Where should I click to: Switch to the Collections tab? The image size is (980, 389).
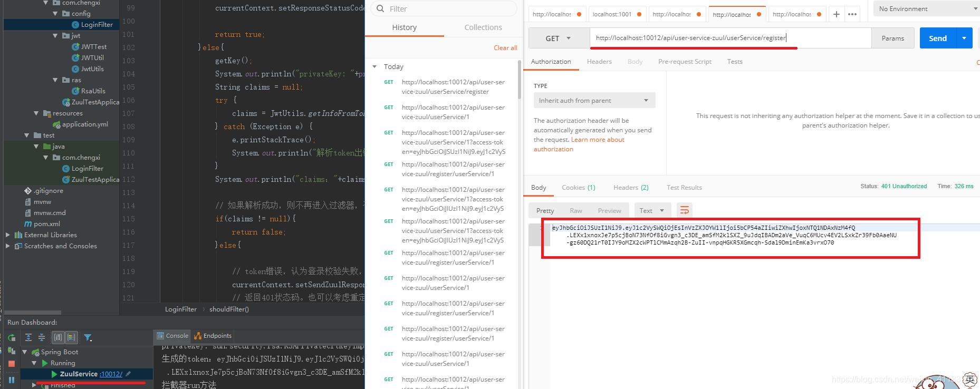[x=483, y=27]
